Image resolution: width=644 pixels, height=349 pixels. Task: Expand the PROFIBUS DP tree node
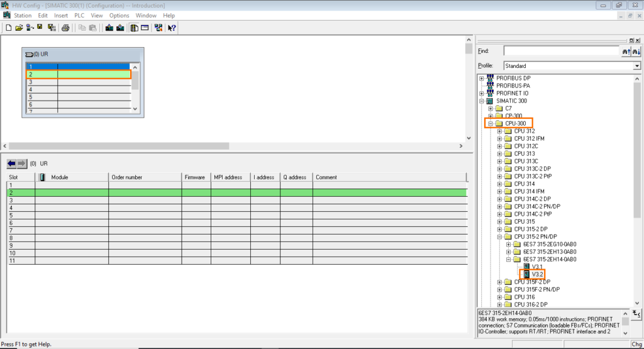tap(481, 79)
